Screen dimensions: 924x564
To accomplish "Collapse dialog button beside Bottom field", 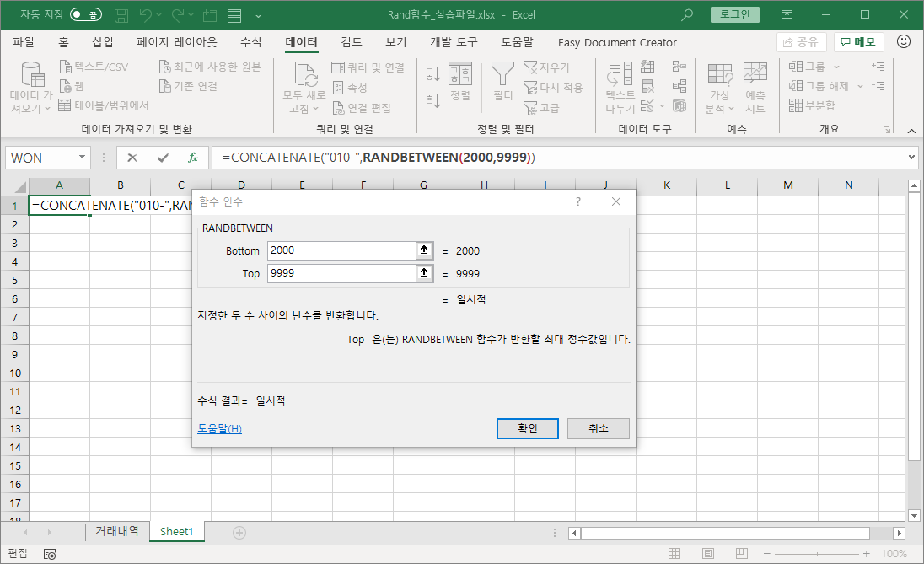I will (424, 250).
